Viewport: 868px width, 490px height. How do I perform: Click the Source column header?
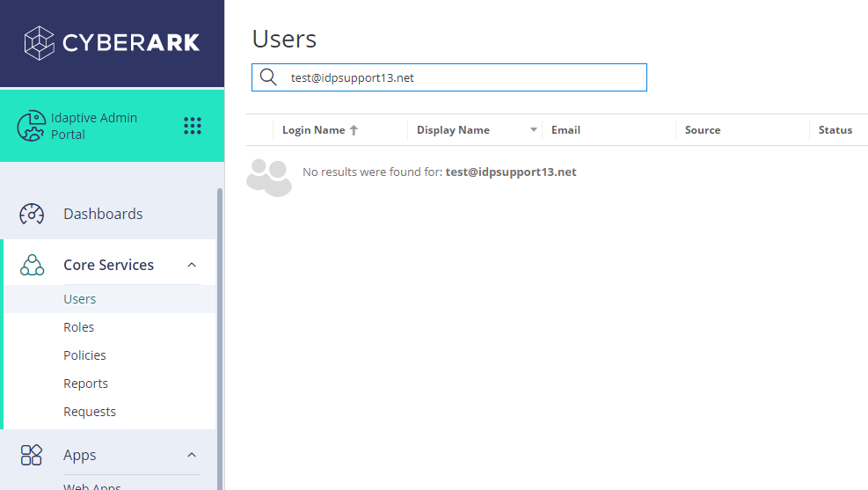(703, 130)
